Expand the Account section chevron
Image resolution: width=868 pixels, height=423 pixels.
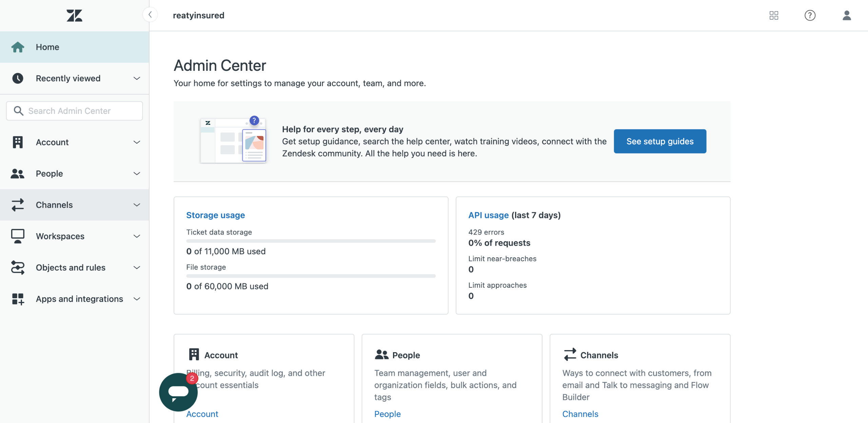coord(137,142)
